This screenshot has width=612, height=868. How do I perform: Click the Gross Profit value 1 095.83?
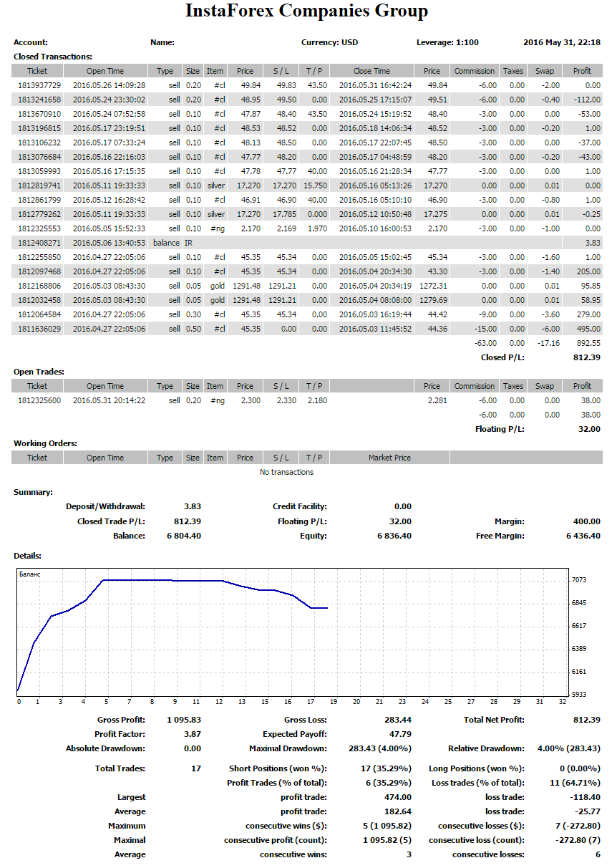click(x=184, y=720)
